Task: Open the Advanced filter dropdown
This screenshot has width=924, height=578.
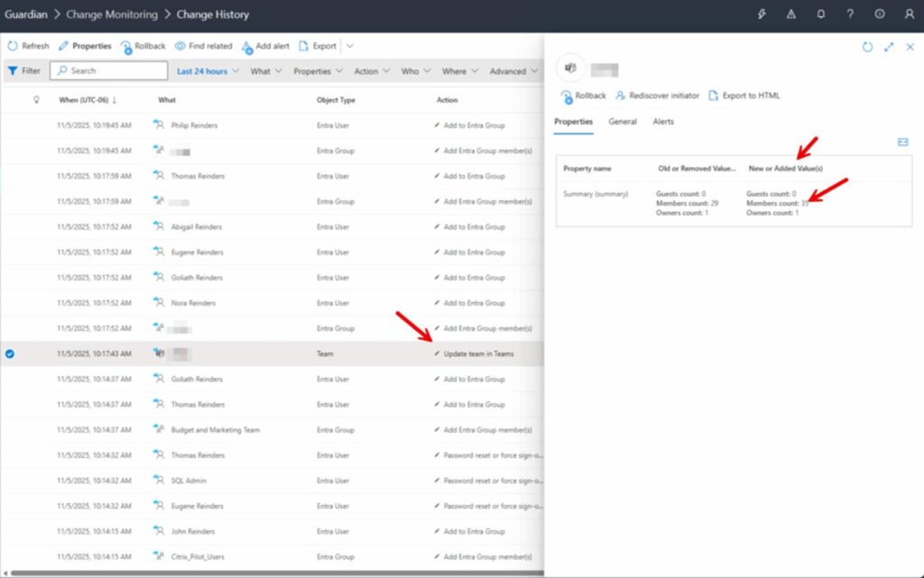Action: (x=513, y=71)
